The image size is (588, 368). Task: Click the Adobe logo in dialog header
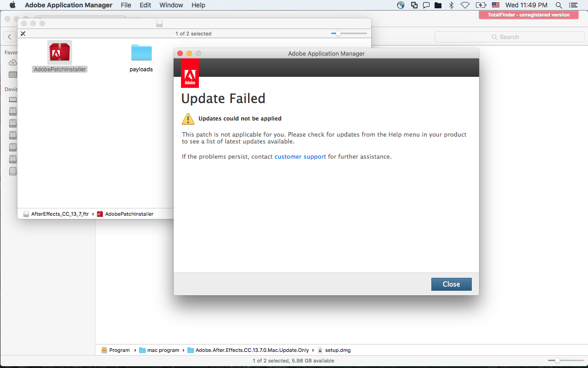coord(190,73)
